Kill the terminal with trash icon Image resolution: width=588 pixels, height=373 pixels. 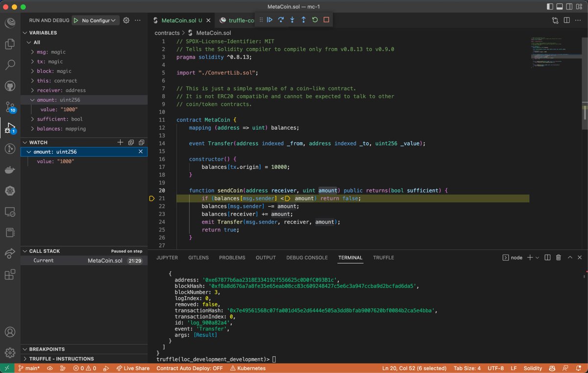tap(558, 257)
